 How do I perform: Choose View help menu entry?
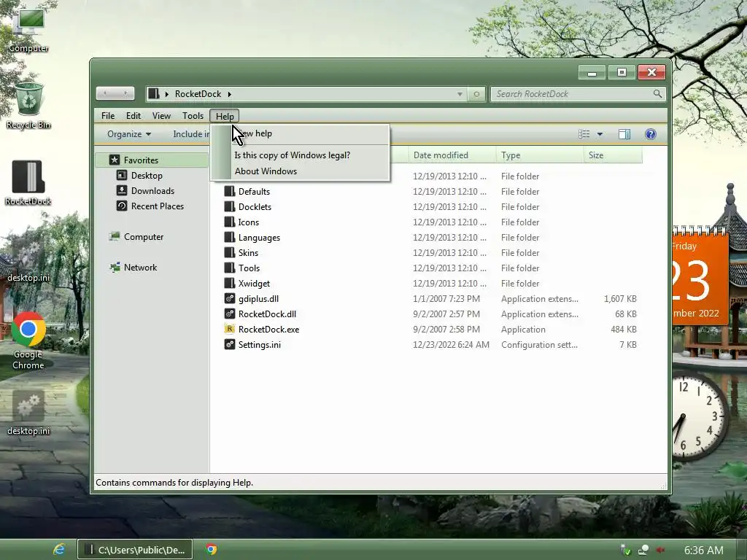(x=300, y=134)
